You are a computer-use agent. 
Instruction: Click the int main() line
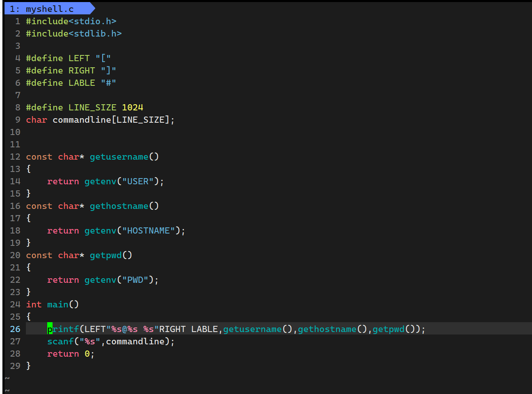(x=52, y=305)
